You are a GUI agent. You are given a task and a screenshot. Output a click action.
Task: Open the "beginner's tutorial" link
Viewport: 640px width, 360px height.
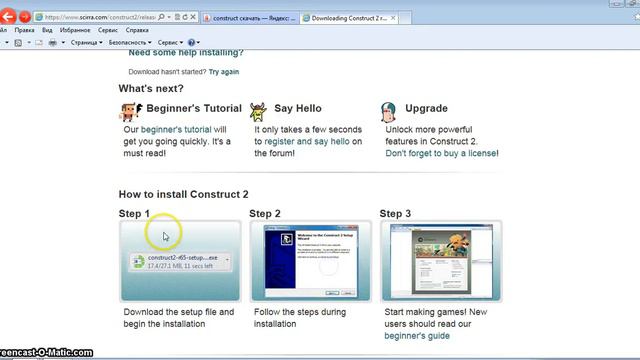[x=176, y=130]
